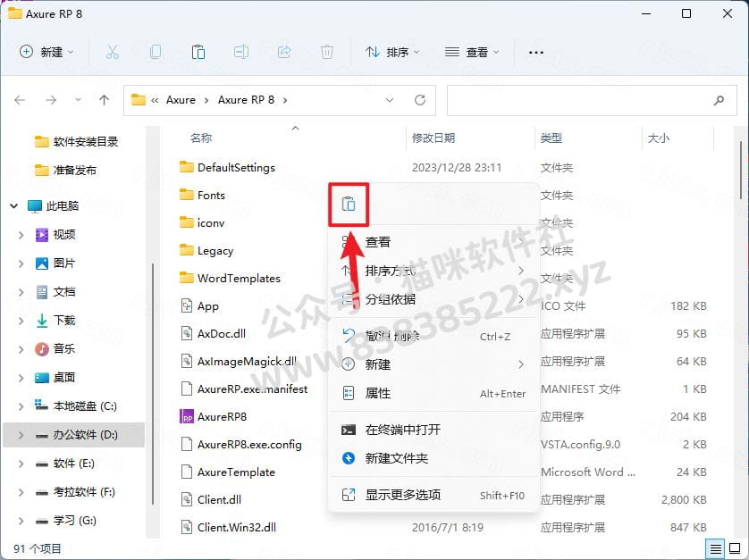Select the AxureRP8 application icon

pos(187,417)
